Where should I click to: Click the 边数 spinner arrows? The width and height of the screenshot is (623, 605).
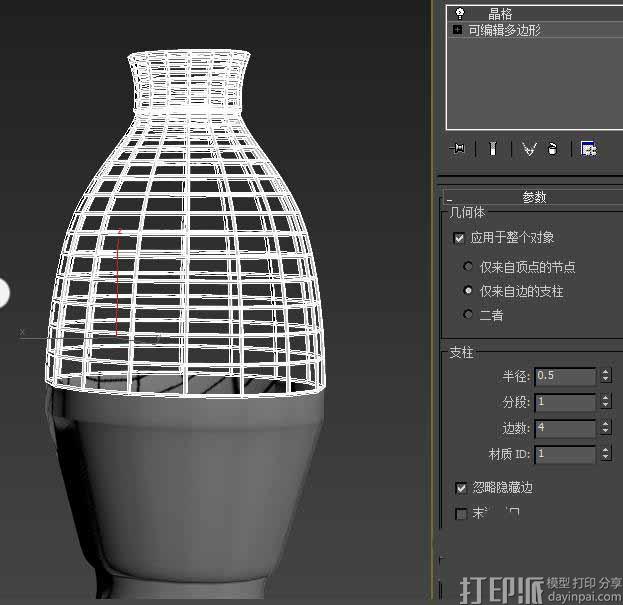[605, 428]
